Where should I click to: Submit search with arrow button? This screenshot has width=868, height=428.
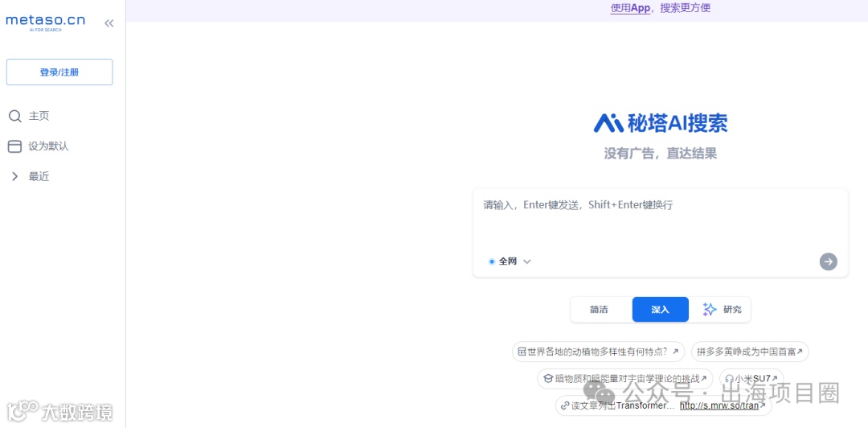click(x=828, y=261)
